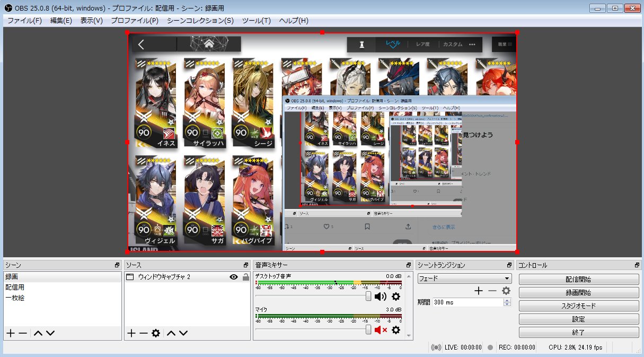Decrease the 期間 duration with the down arrow

[507, 304]
